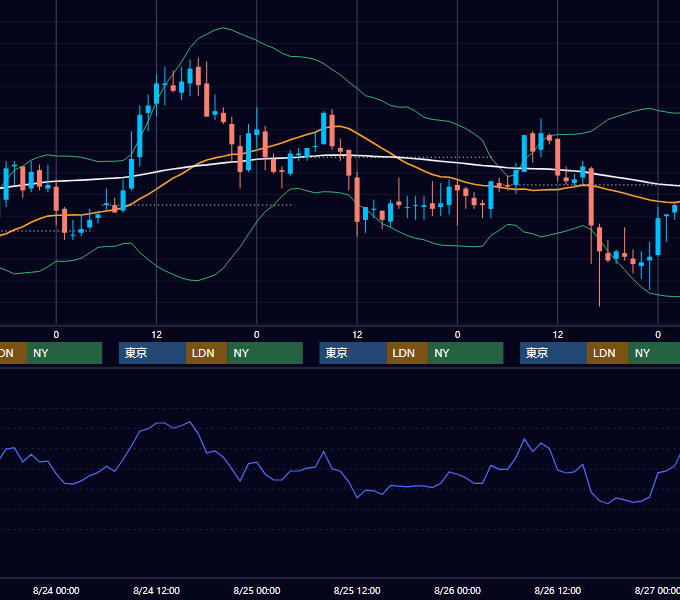Click the 東京 session block on 8/26
Image resolution: width=680 pixels, height=600 pixels.
[553, 353]
